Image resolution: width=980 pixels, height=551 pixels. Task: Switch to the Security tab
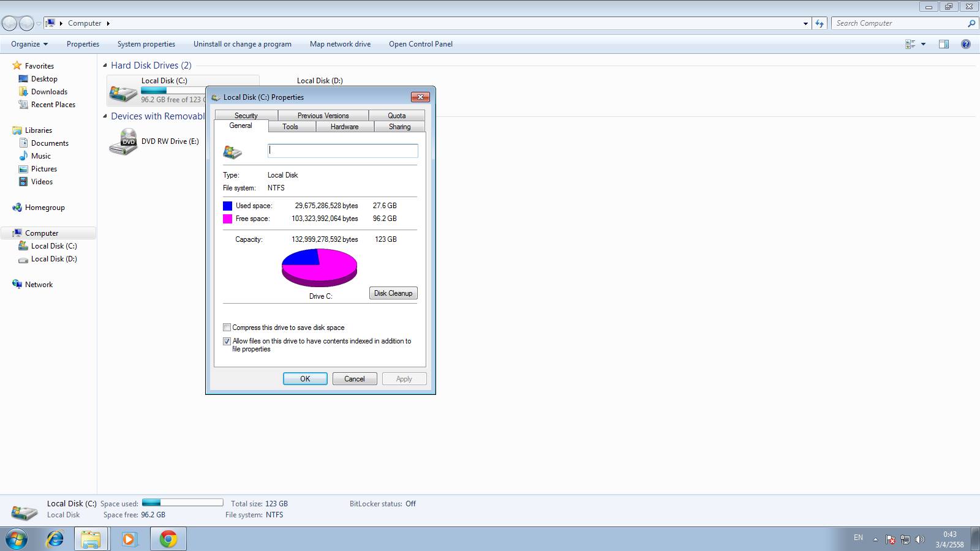(x=246, y=116)
